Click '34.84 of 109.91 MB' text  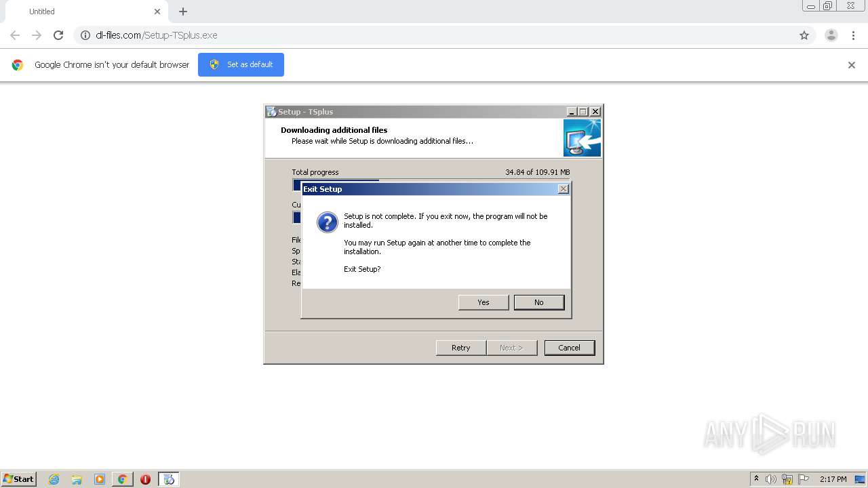tap(537, 172)
